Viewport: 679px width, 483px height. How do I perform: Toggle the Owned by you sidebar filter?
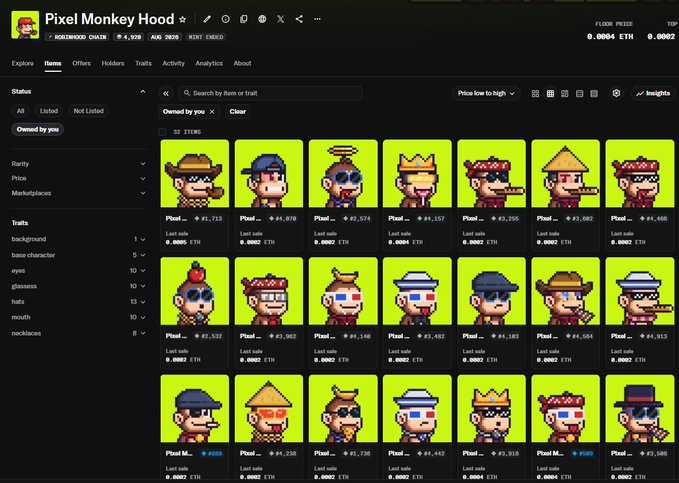tap(38, 129)
